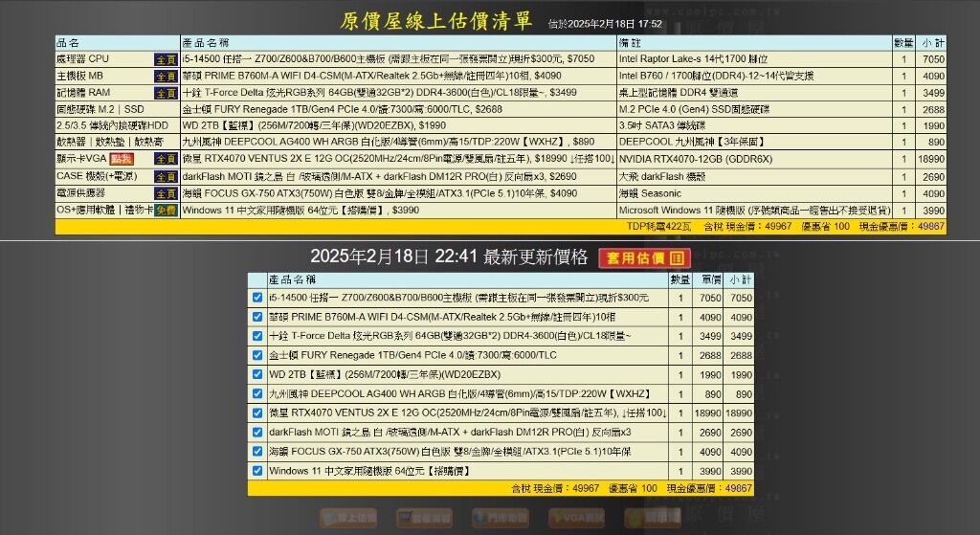980x535 pixels.
Task: Click the WD 2TB 藍標 $1990 product in top table
Action: (x=314, y=125)
